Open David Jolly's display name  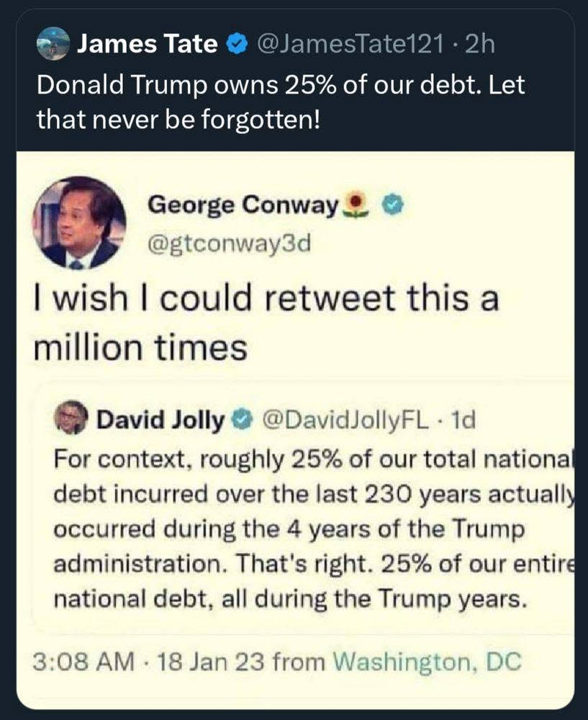(x=160, y=420)
